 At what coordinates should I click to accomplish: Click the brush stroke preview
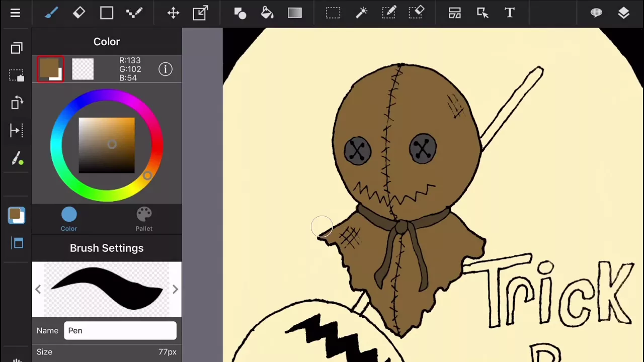coord(107,289)
